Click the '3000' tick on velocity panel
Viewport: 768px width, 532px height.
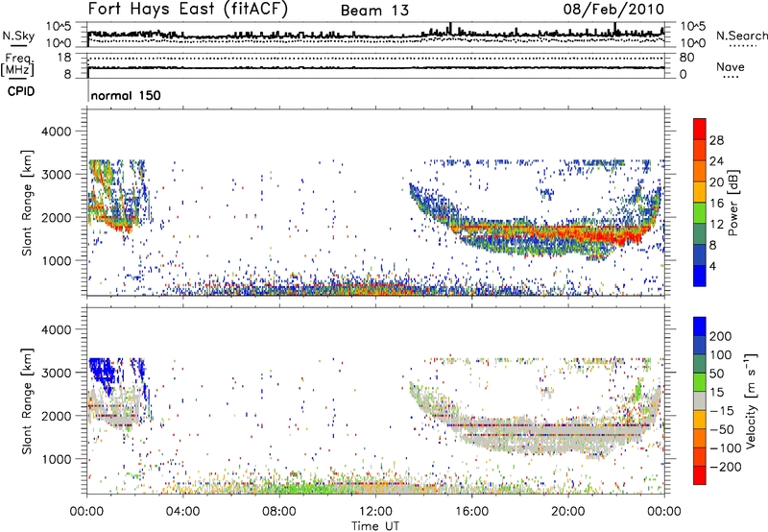[56, 373]
